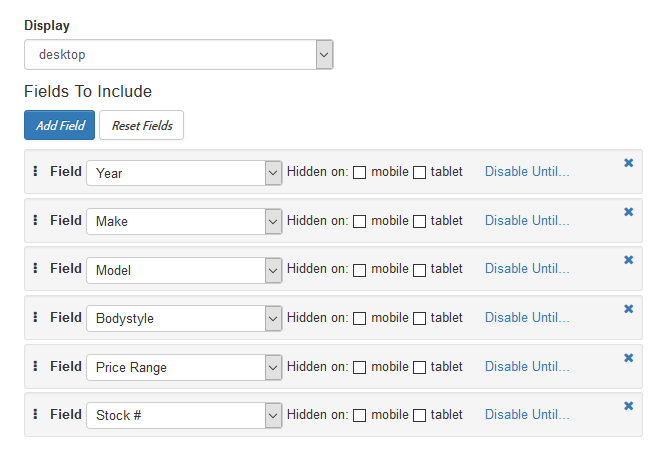Delete the Make field with X icon

(629, 211)
